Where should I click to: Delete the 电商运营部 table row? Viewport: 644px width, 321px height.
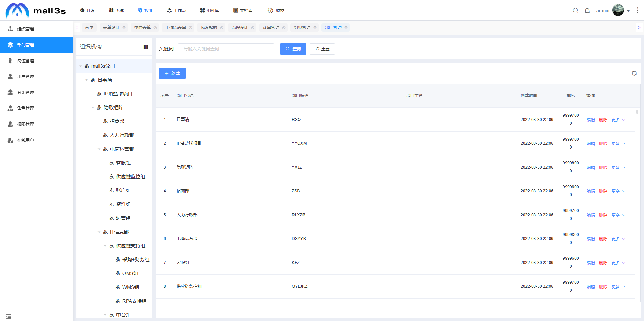point(603,239)
